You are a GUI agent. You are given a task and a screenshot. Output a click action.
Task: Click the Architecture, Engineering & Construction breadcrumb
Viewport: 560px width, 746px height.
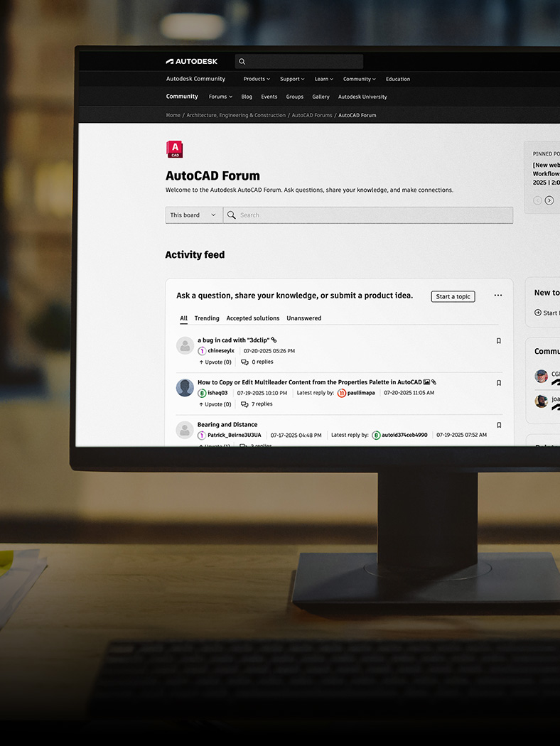click(x=236, y=115)
